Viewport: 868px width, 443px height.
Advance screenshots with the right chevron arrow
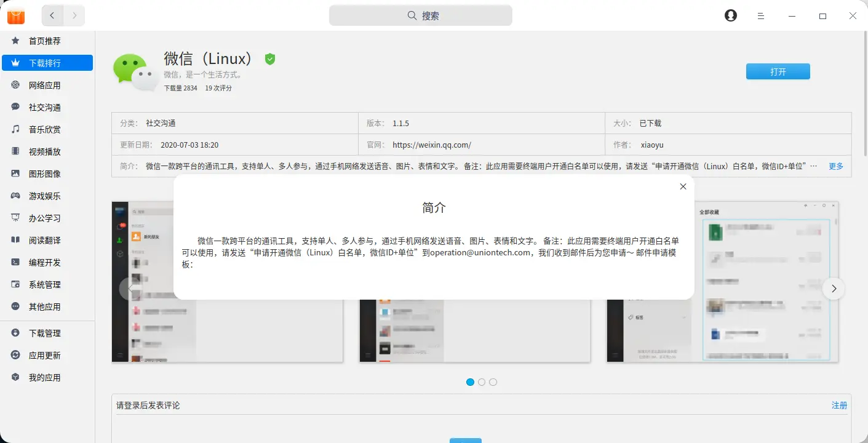(x=834, y=288)
